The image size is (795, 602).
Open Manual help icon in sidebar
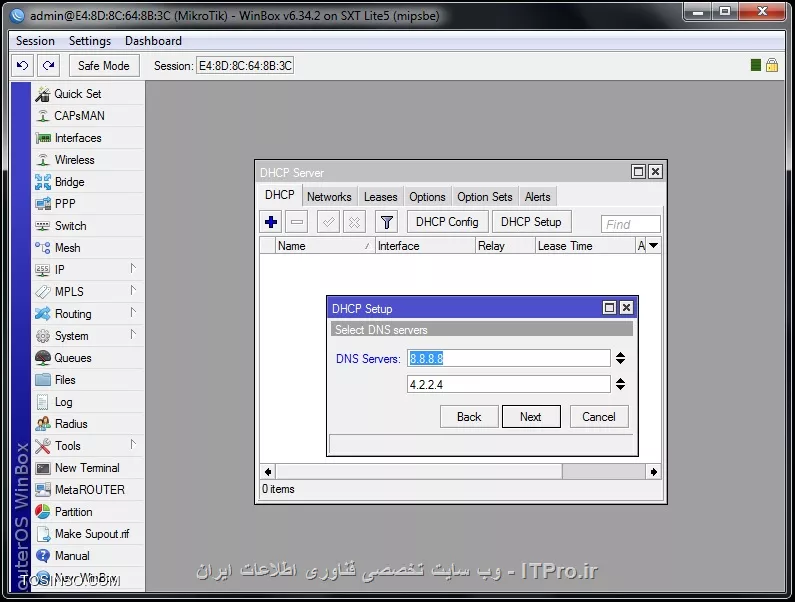pos(43,555)
